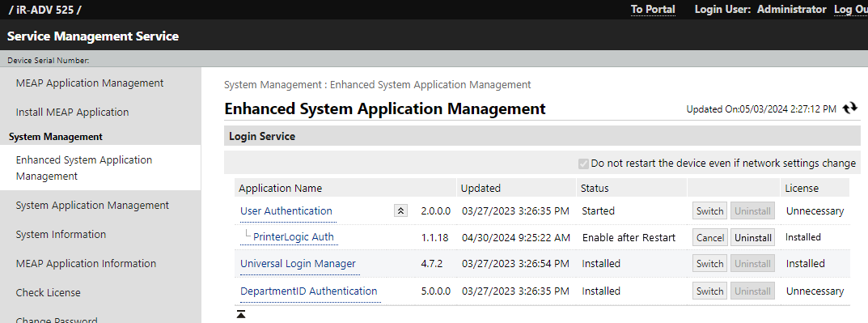Click the date '04/30/2024 9:25:22 AM'
This screenshot has width=868, height=323.
pos(516,238)
